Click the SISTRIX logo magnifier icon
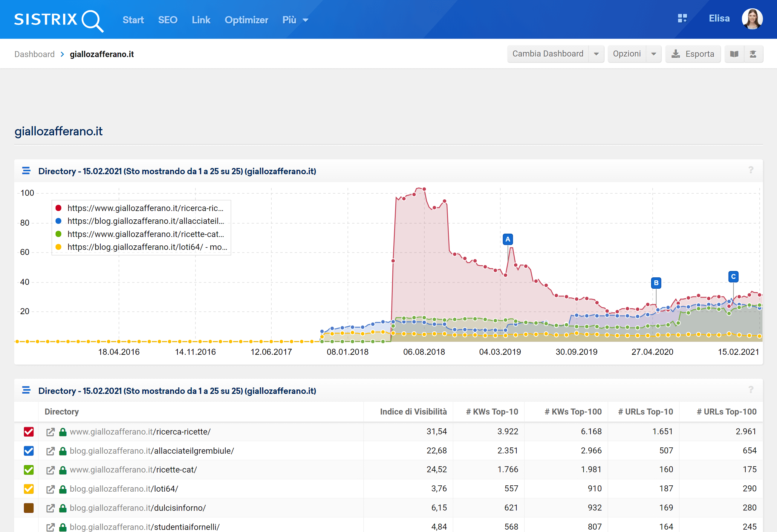The image size is (777, 532). coord(93,21)
